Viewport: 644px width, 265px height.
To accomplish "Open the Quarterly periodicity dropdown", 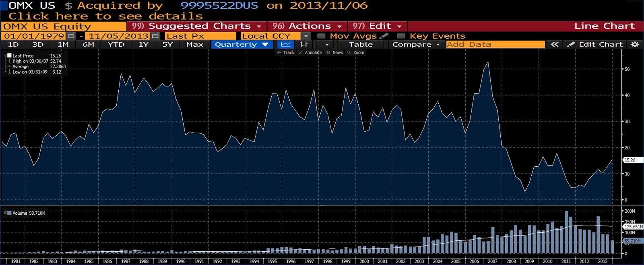I will tap(241, 44).
